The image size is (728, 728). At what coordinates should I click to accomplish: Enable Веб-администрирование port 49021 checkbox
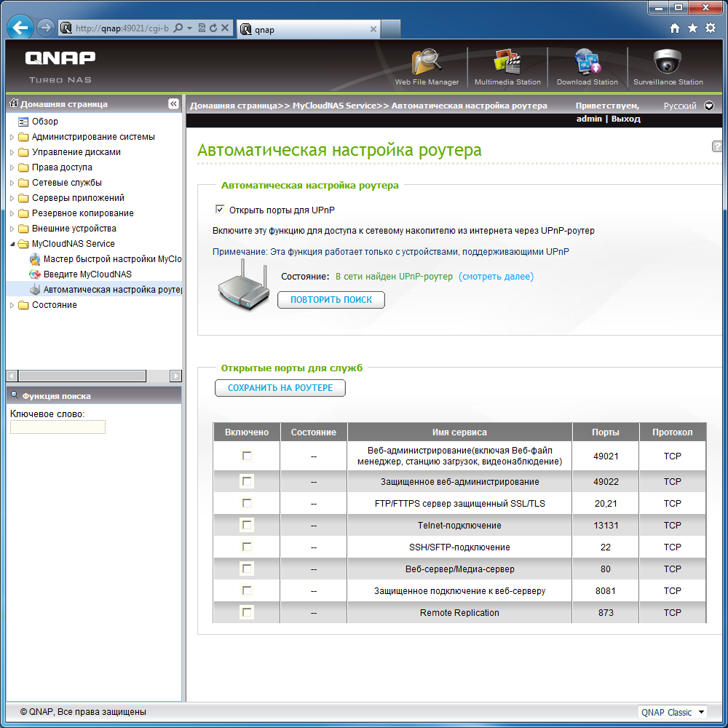pyautogui.click(x=247, y=456)
